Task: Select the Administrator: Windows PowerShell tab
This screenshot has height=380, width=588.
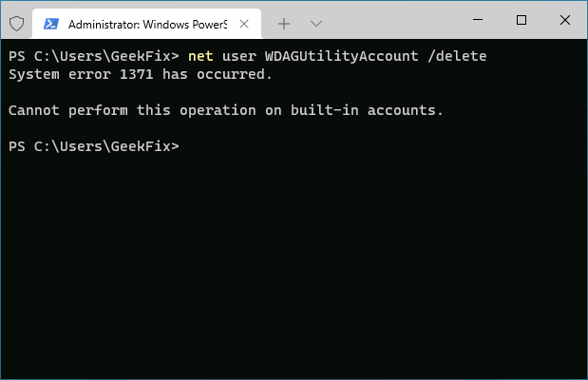Action: pyautogui.click(x=147, y=24)
